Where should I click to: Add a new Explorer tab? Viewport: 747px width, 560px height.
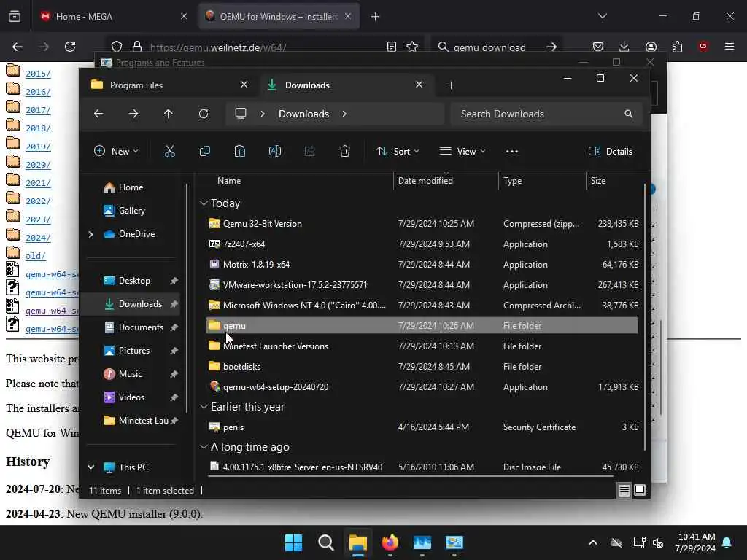click(451, 85)
